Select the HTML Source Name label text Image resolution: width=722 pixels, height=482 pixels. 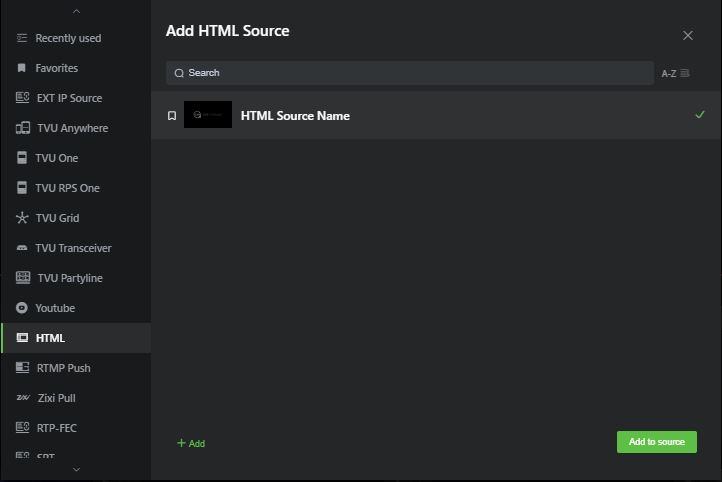[x=295, y=116]
